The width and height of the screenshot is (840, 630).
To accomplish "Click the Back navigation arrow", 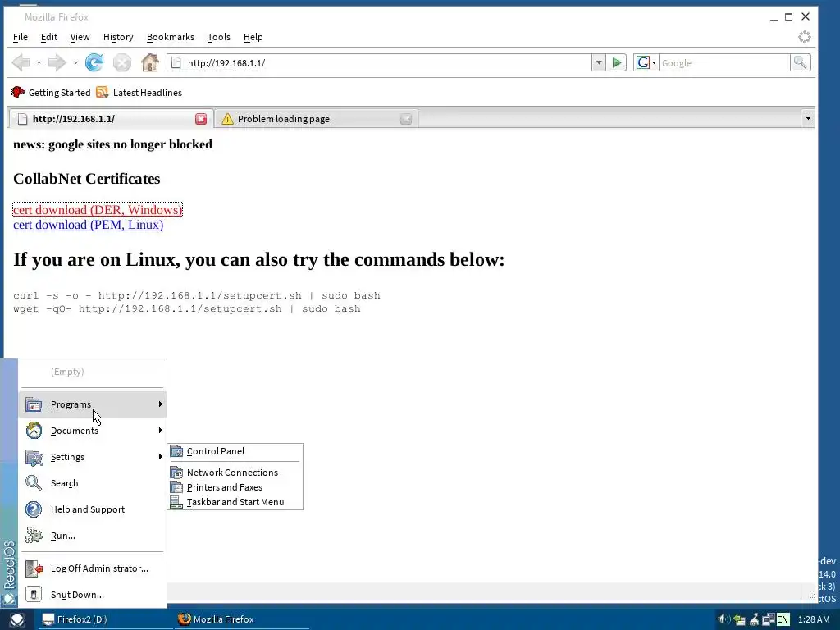I will [21, 62].
